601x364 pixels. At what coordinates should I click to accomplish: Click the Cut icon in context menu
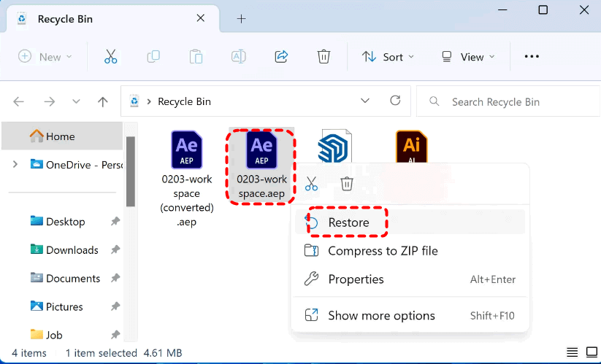[312, 184]
